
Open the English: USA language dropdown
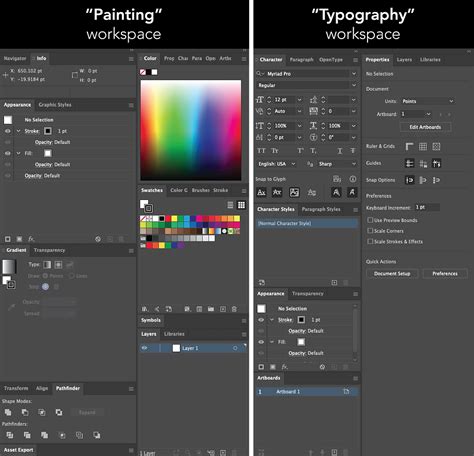pos(293,164)
